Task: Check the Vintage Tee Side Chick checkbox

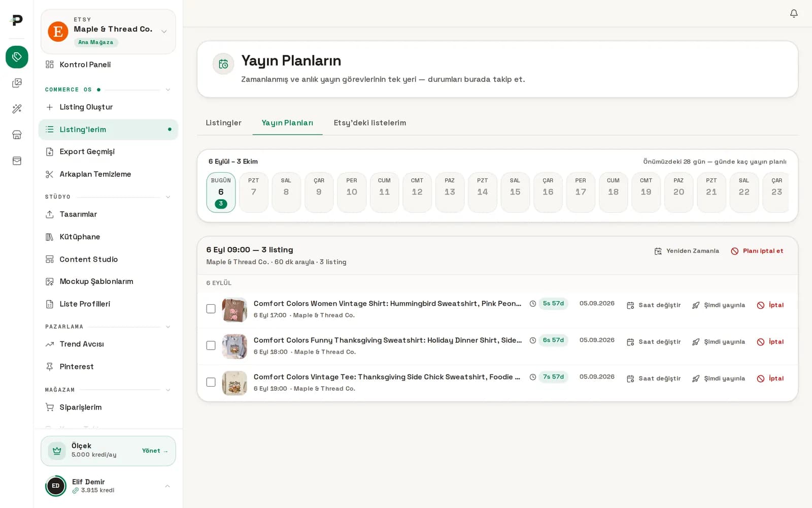Action: pos(211,382)
